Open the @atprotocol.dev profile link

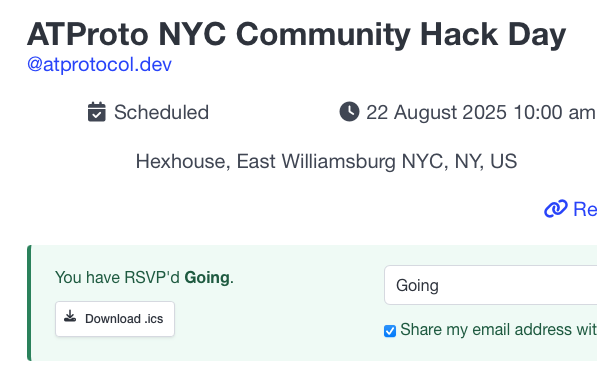[x=99, y=64]
